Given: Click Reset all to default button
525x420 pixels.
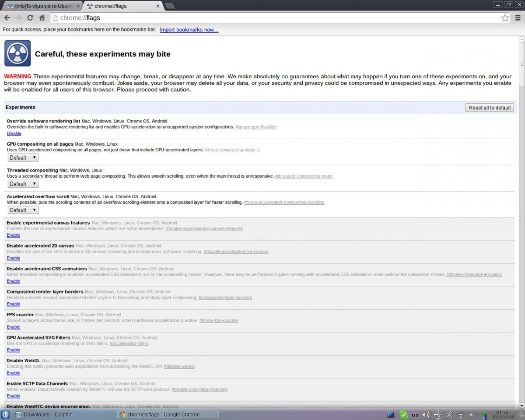Looking at the screenshot, I should click(x=490, y=108).
